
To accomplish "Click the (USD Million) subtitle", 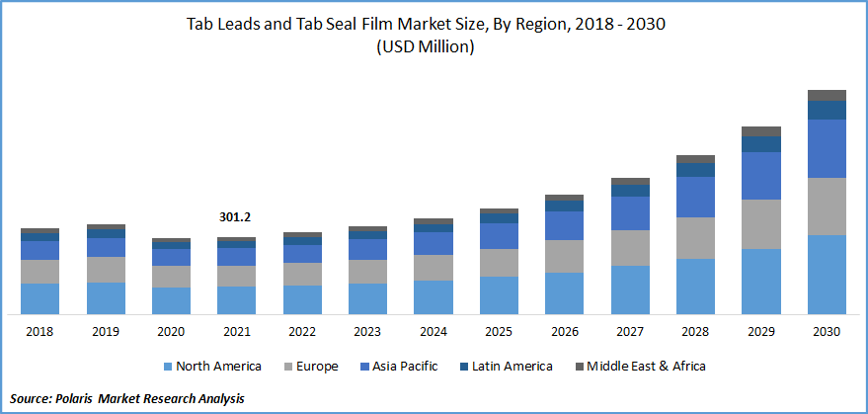I will pyautogui.click(x=426, y=47).
